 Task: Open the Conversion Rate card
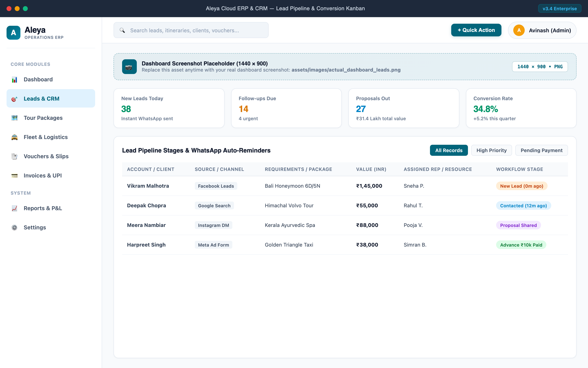(521, 108)
